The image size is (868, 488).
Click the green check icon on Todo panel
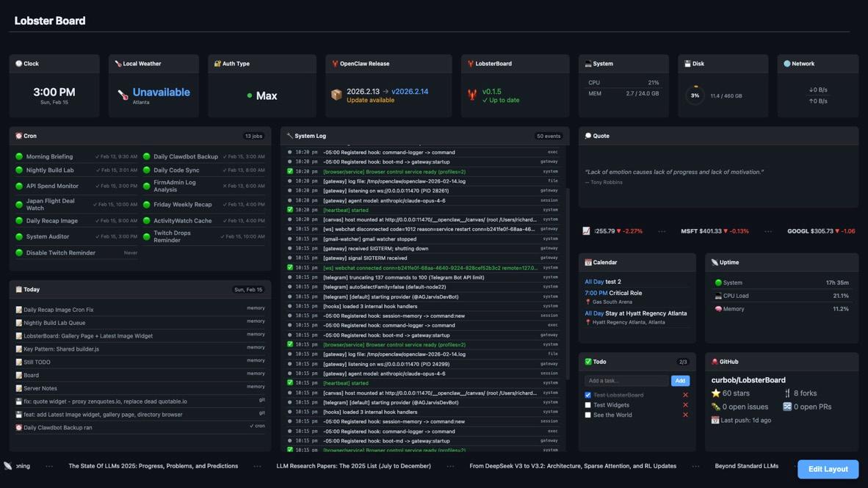tap(587, 361)
